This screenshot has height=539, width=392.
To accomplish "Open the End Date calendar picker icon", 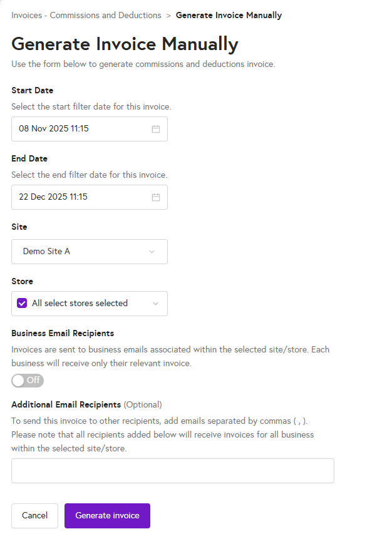I will (x=156, y=197).
